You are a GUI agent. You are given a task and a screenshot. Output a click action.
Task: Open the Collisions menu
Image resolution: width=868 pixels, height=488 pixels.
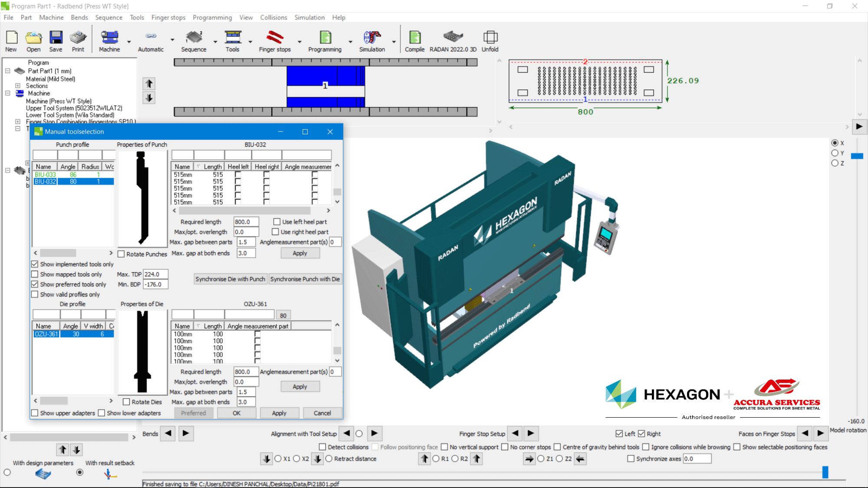coord(273,17)
